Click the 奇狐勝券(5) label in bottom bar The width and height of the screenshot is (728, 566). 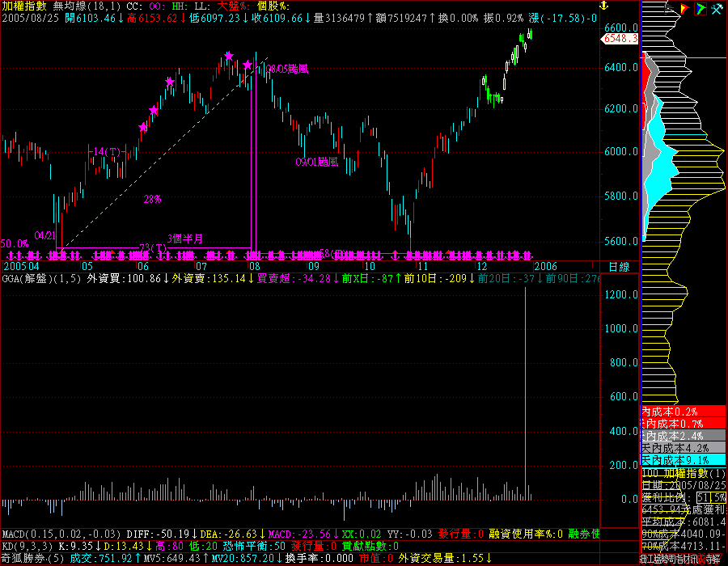(32, 557)
